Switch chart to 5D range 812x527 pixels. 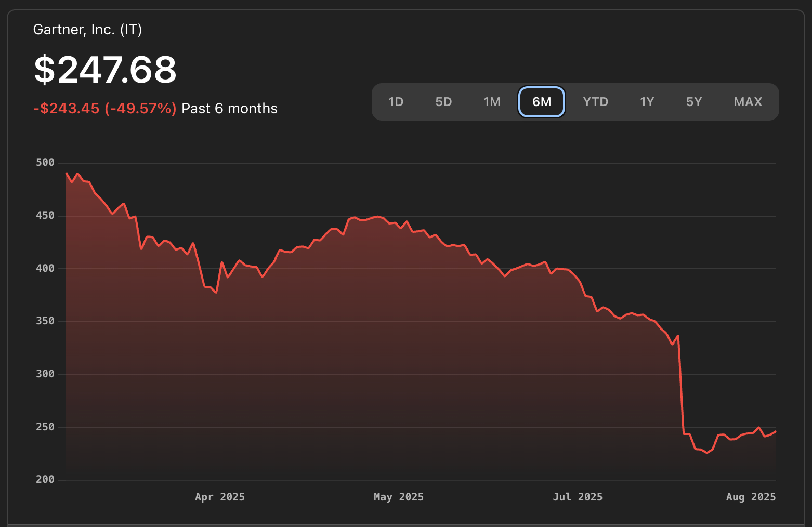[x=443, y=102]
